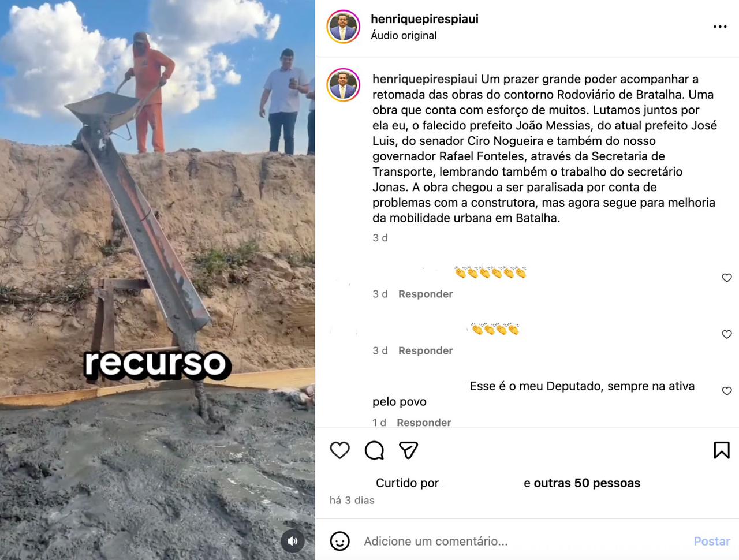Reply to the second clapping comment
739x560 pixels.
click(426, 350)
